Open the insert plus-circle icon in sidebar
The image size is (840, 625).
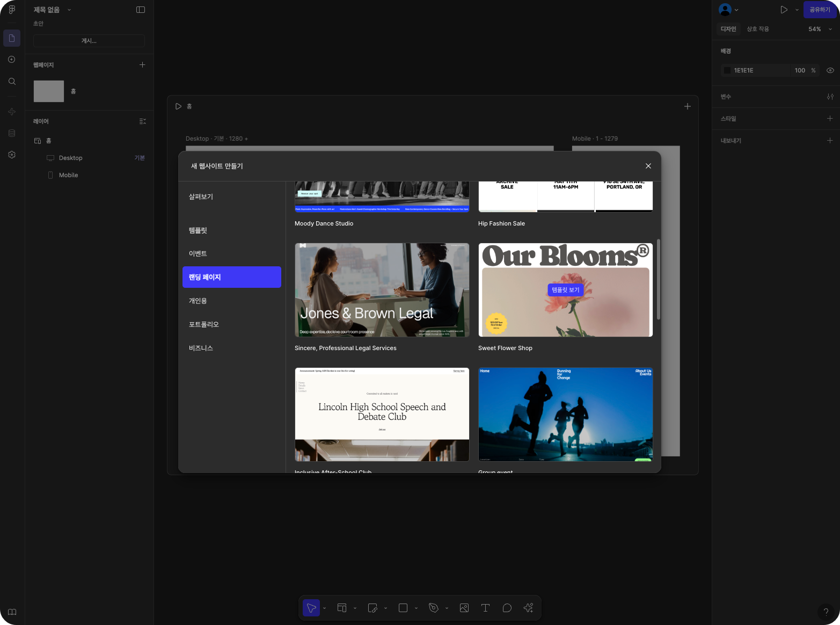12,60
